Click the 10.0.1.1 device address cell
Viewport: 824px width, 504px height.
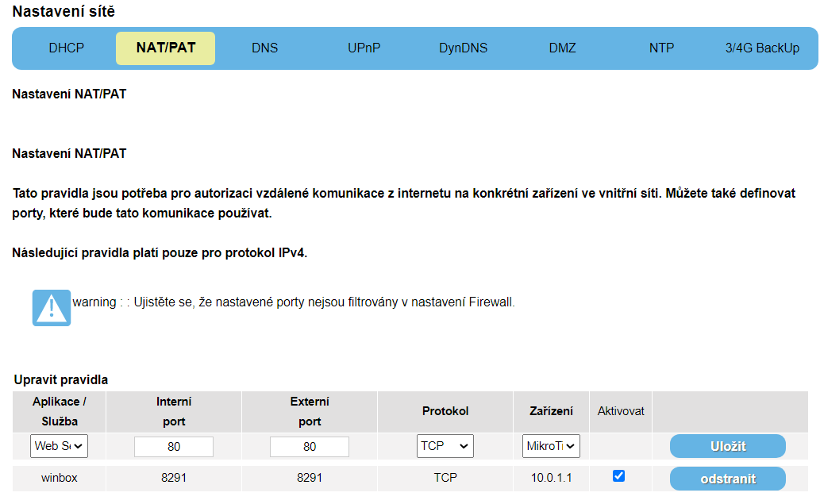pyautogui.click(x=551, y=479)
